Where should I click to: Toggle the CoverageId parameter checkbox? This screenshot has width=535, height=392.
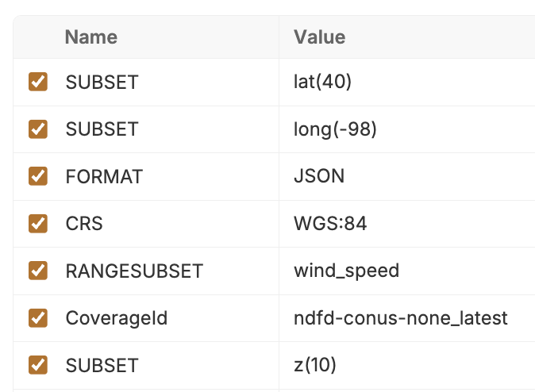pos(38,318)
